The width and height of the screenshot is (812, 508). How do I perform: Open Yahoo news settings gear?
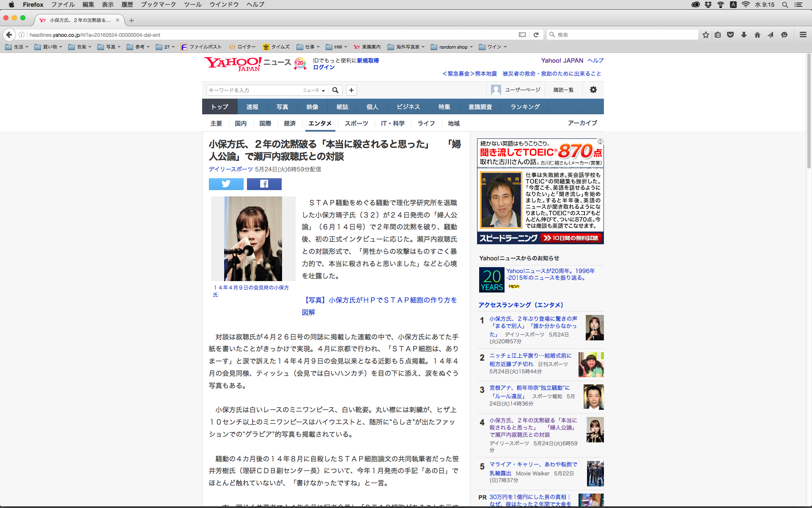(593, 90)
